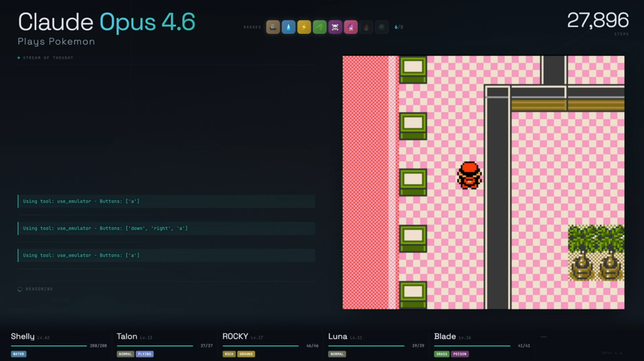The width and height of the screenshot is (644, 361).
Task: Click the ROCK type tag under ROCKY
Action: [229, 354]
